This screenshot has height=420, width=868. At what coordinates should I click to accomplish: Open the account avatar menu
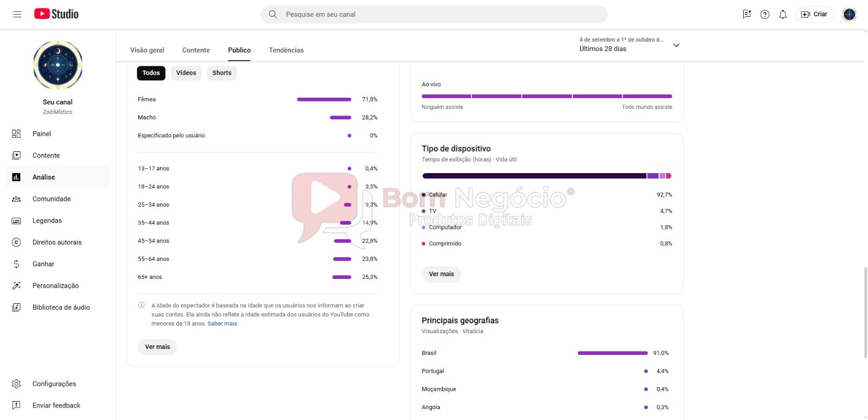point(849,15)
